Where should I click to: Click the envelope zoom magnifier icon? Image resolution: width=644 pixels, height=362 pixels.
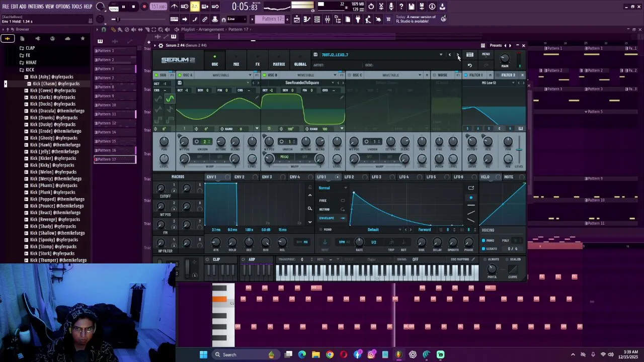pyautogui.click(x=310, y=208)
